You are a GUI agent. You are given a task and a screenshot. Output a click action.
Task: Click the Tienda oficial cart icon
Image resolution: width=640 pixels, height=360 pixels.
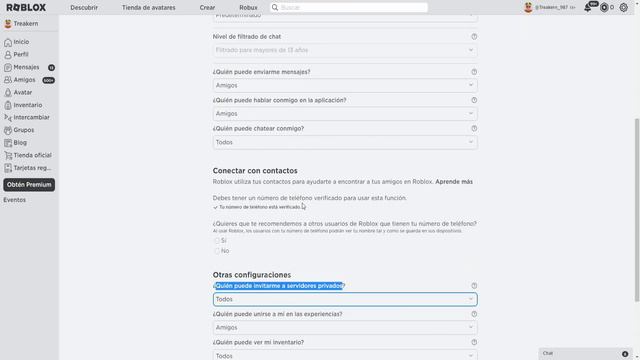[8, 156]
